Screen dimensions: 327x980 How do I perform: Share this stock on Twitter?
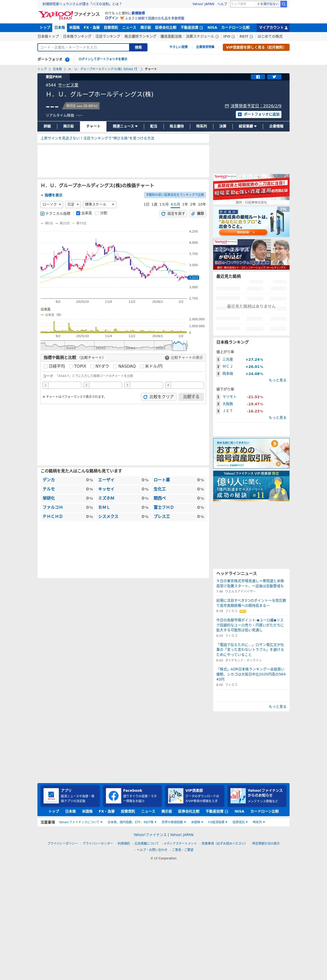tap(274, 77)
